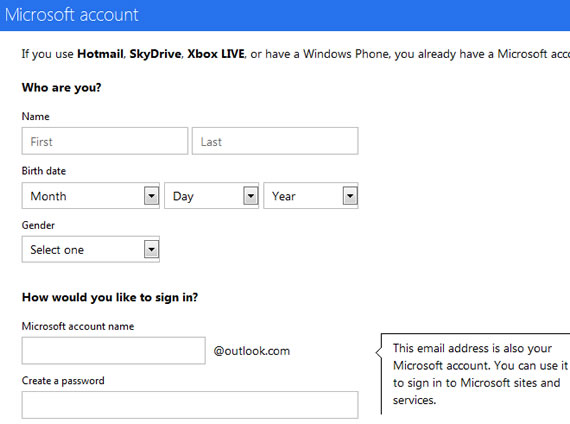
Task: Select the Month birth date combo box
Action: pyautogui.click(x=91, y=196)
